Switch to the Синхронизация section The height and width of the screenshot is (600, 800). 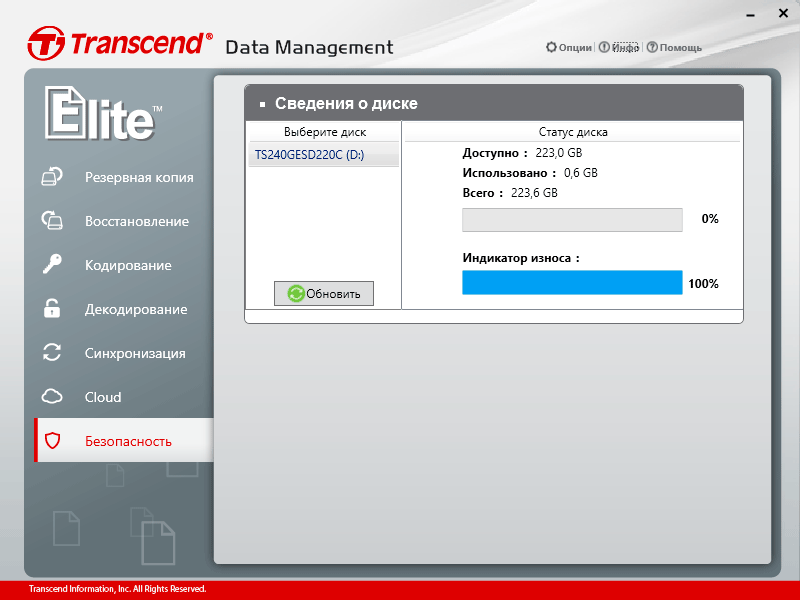[135, 353]
